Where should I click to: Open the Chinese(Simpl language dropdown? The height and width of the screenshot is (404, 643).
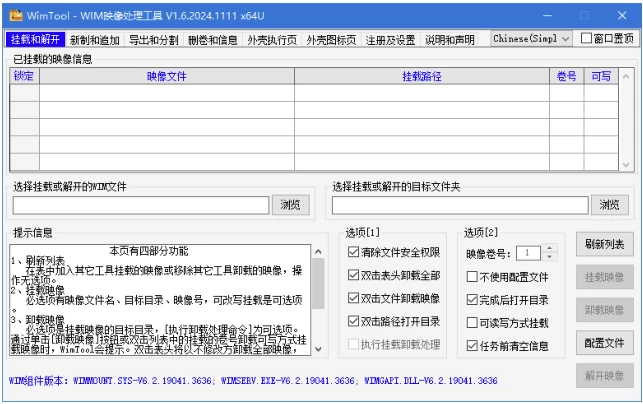point(531,39)
